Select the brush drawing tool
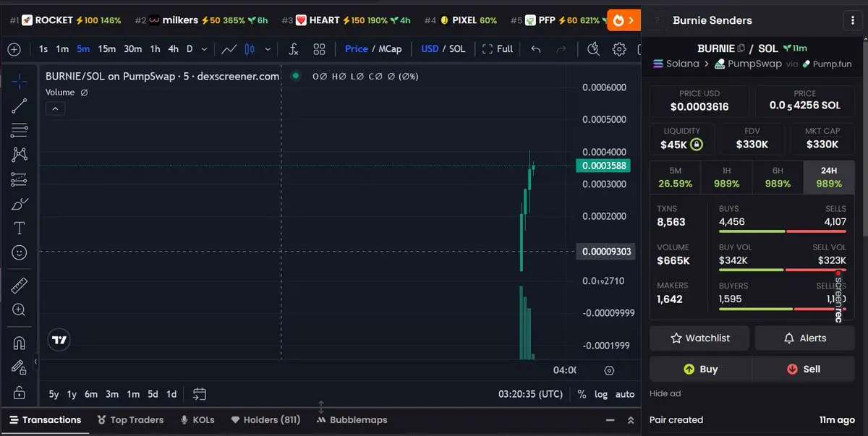The image size is (868, 436). tap(20, 205)
